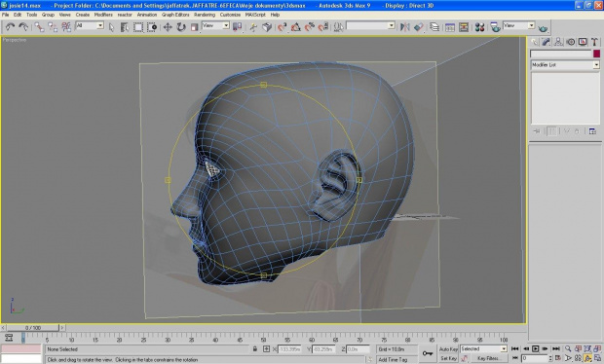The image size is (604, 364).
Task: Toggle the Angle Snap icon
Action: (296, 27)
